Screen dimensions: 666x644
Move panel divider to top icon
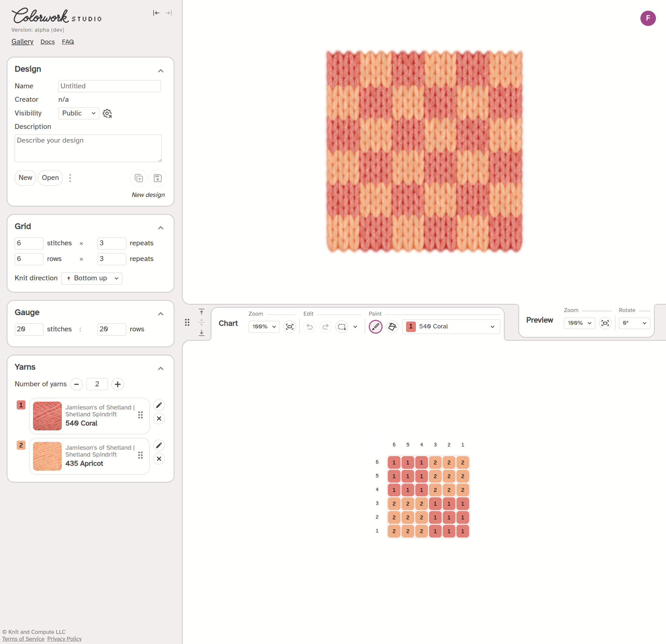coord(201,312)
